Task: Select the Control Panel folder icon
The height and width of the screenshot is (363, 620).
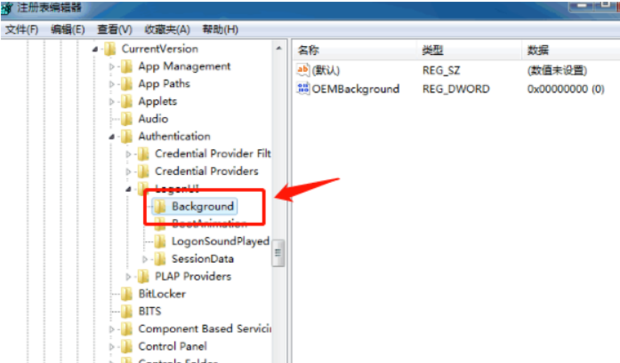Action: tap(127, 346)
